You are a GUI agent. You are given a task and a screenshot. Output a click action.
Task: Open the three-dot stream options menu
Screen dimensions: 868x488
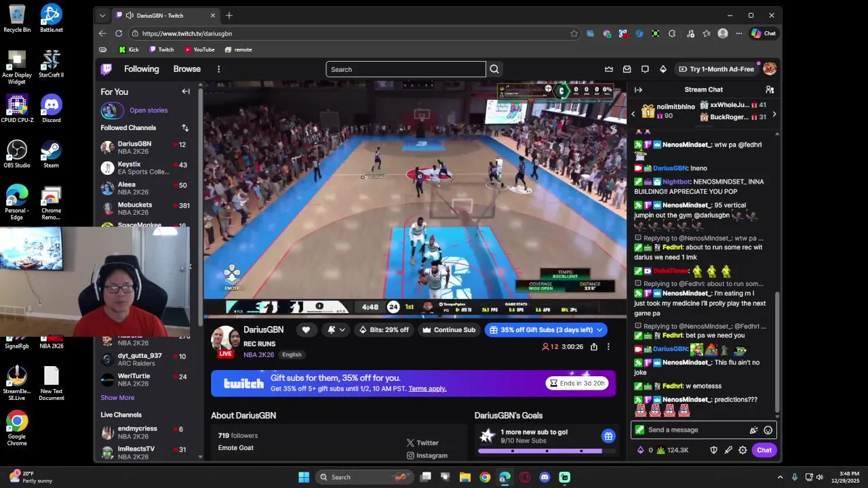(608, 346)
